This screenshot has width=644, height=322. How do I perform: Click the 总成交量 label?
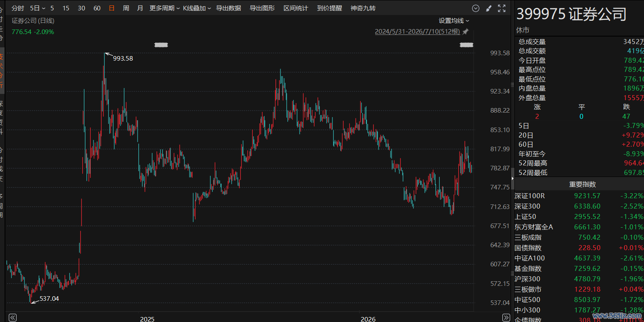(532, 42)
